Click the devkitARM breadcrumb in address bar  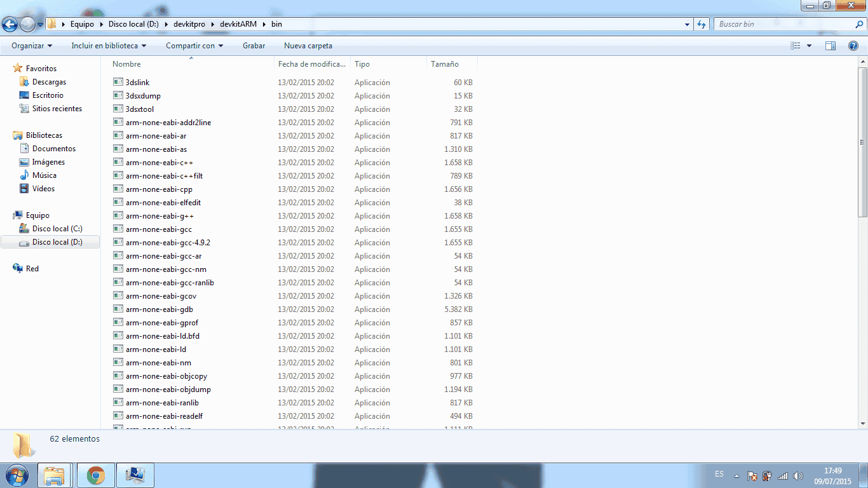coord(238,24)
